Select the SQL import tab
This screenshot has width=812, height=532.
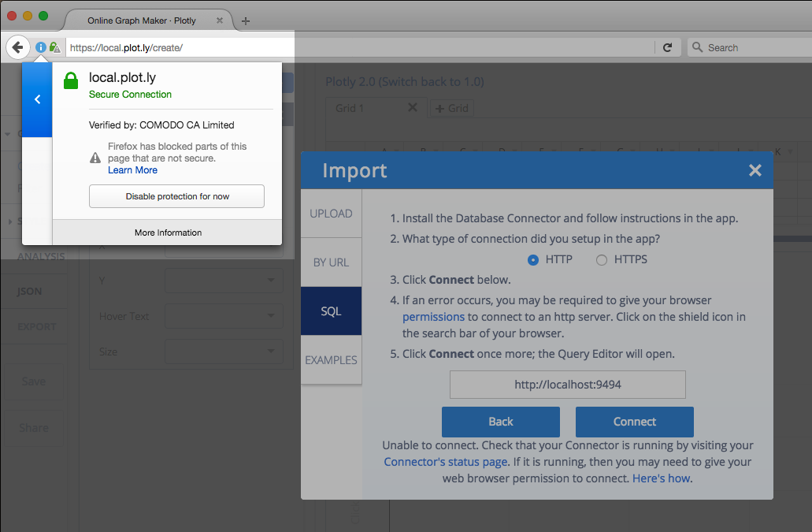pos(331,311)
